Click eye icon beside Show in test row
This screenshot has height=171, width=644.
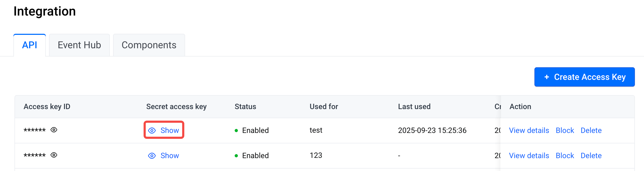[152, 131]
